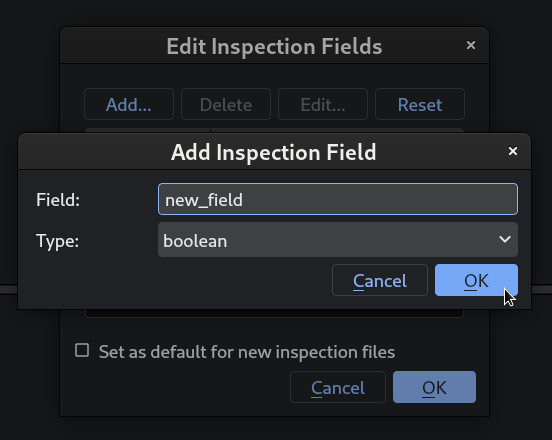Confirm the Add Inspection Field dialog with OK
The image size is (552, 440).
476,280
